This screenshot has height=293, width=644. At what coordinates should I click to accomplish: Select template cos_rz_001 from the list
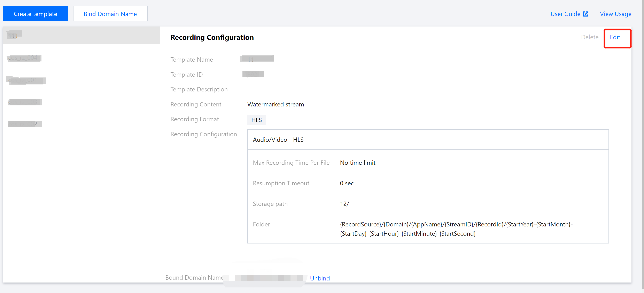pyautogui.click(x=26, y=80)
